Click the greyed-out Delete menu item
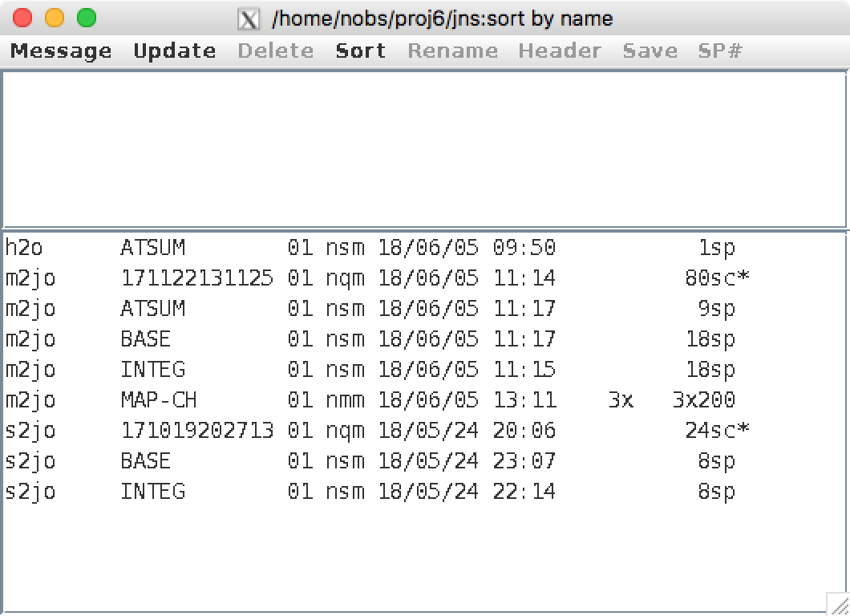The width and height of the screenshot is (850, 616). (275, 51)
